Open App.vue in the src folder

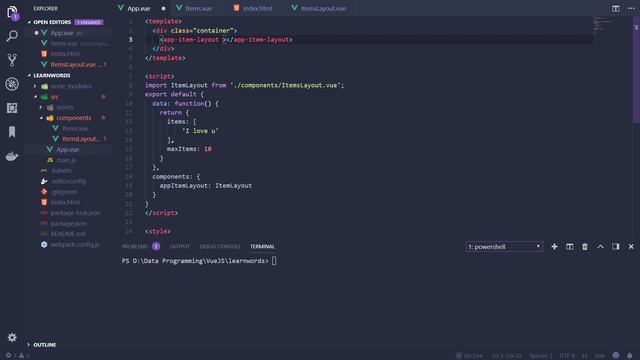67,150
